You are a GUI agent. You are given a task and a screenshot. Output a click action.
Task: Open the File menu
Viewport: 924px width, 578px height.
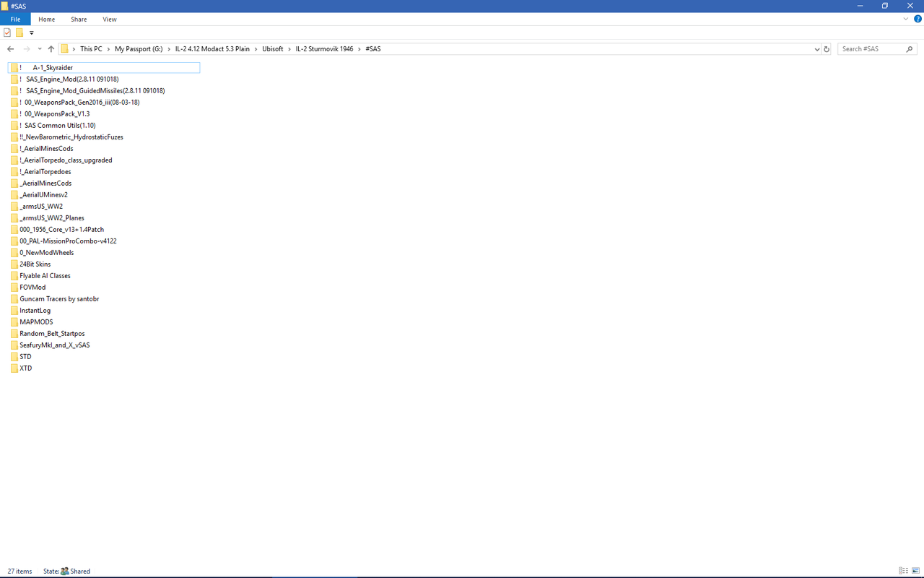tap(15, 19)
